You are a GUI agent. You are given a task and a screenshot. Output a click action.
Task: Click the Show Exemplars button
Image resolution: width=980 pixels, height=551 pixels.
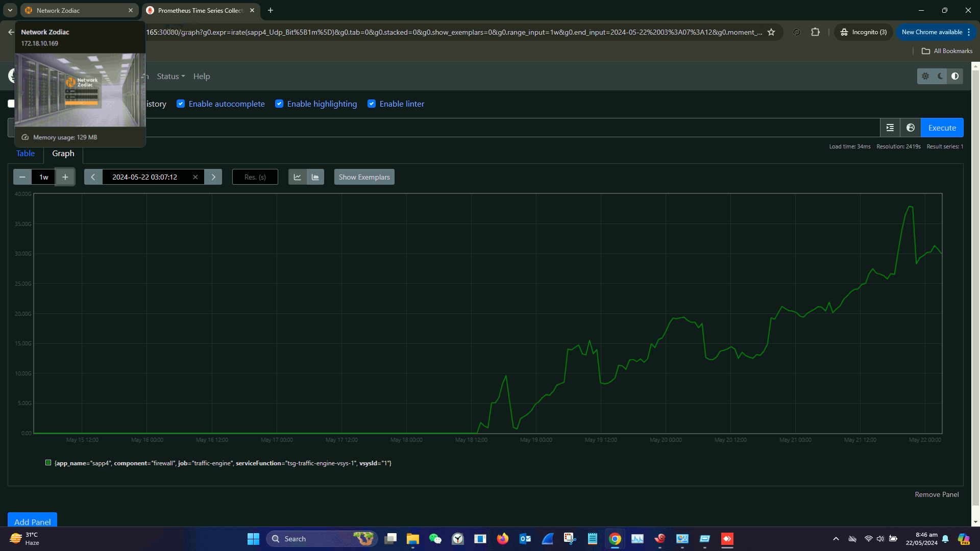pyautogui.click(x=364, y=177)
